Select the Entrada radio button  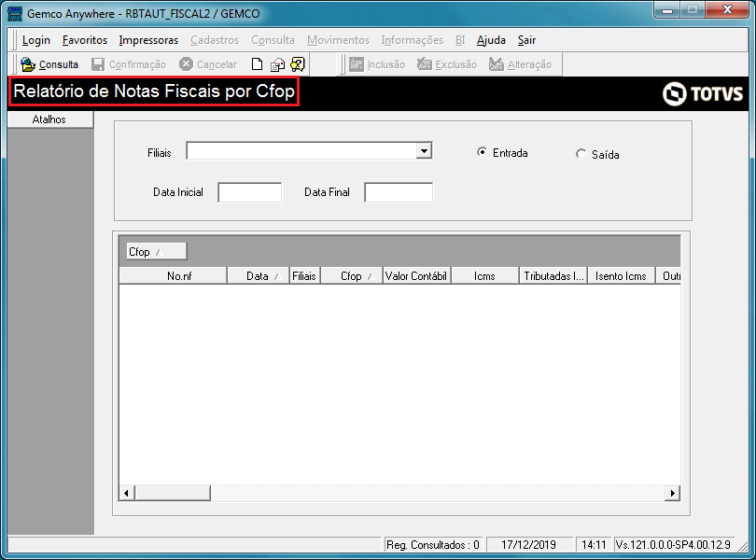[x=482, y=152]
